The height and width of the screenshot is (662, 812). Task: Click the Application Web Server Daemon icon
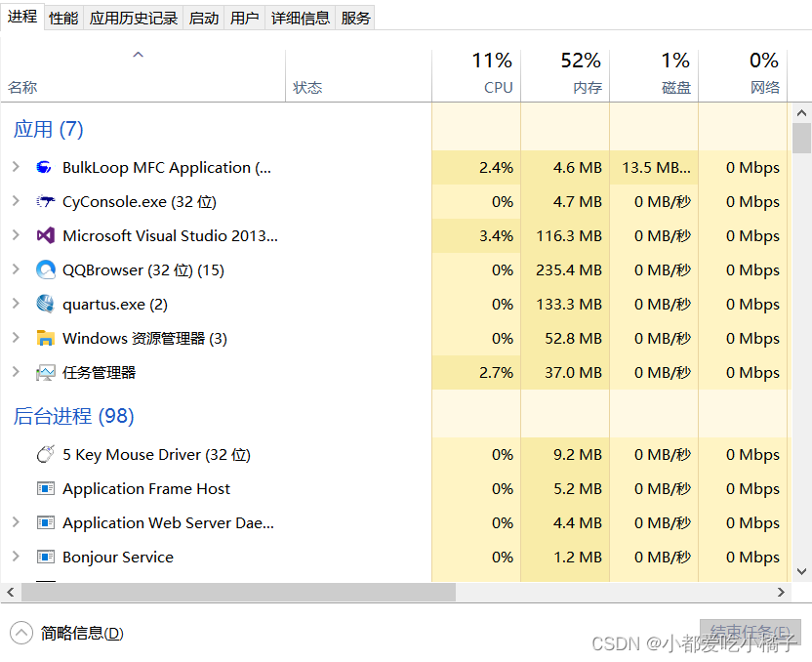coord(46,522)
